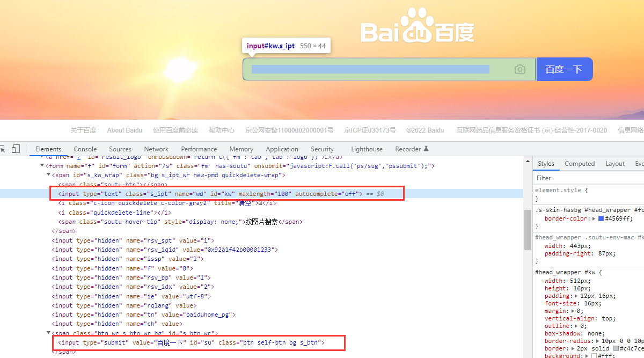The height and width of the screenshot is (358, 644).
Task: Click the Baidu paw logo
Action: pyautogui.click(x=417, y=25)
